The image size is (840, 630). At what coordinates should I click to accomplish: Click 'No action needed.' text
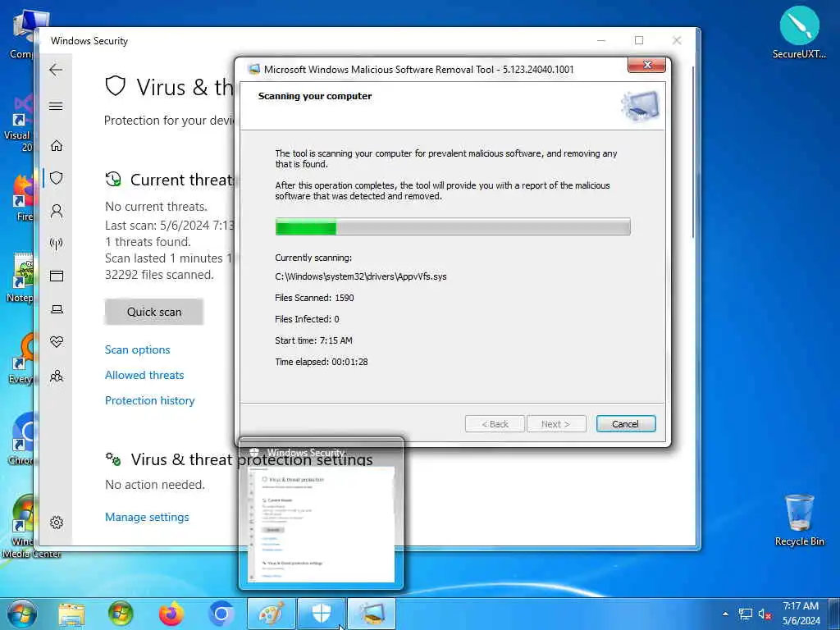(155, 485)
